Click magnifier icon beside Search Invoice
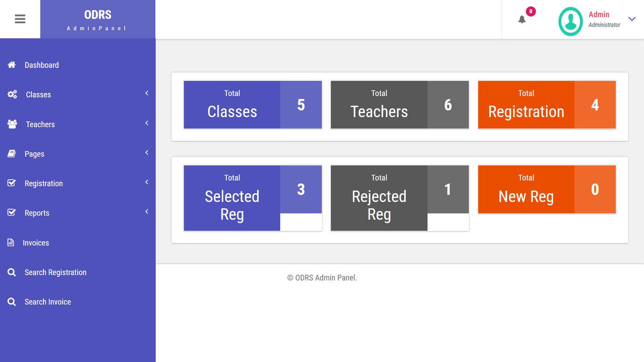The width and height of the screenshot is (644, 362). pyautogui.click(x=12, y=302)
